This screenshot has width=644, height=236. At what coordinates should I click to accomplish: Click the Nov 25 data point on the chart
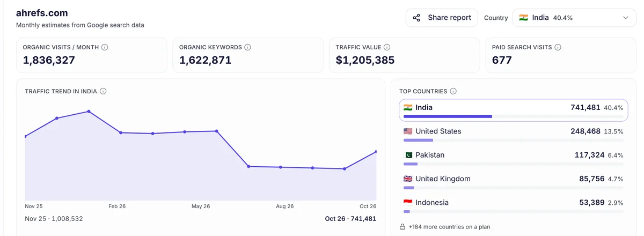[x=25, y=136]
